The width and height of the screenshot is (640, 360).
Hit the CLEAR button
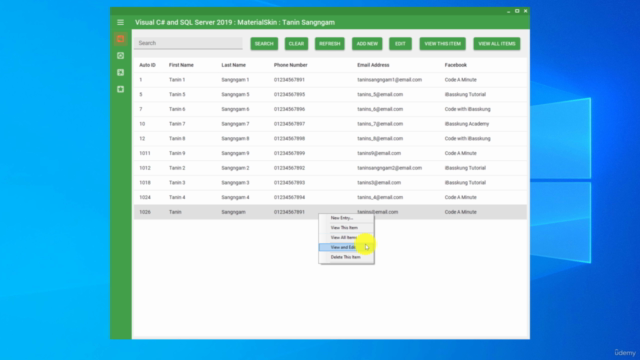pos(296,44)
